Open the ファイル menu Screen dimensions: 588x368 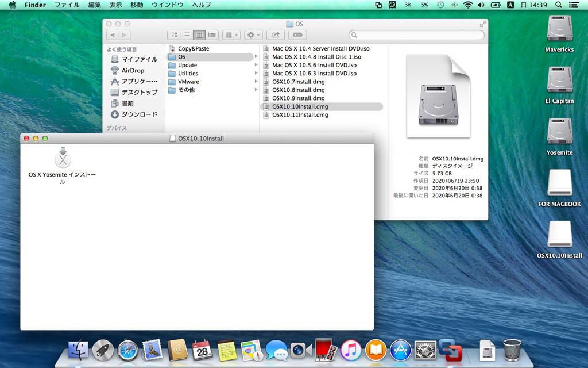tap(67, 5)
